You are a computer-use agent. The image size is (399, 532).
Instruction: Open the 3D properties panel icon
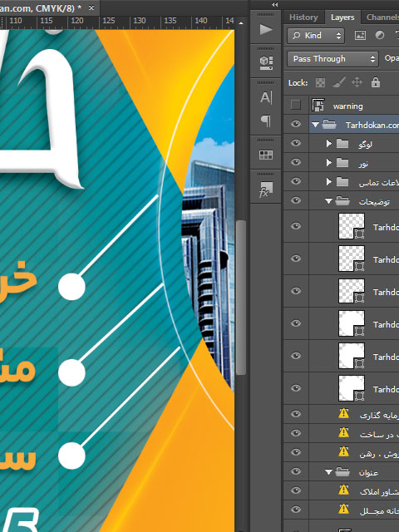click(x=266, y=63)
